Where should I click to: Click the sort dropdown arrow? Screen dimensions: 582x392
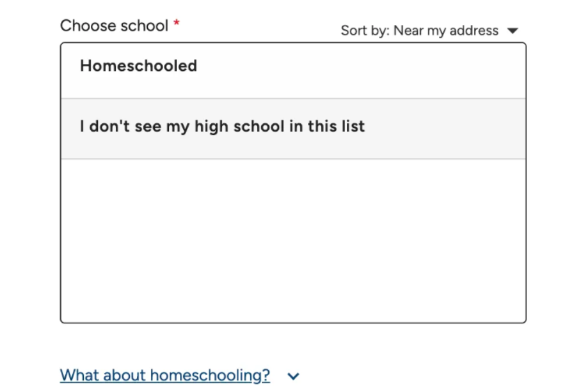(513, 30)
